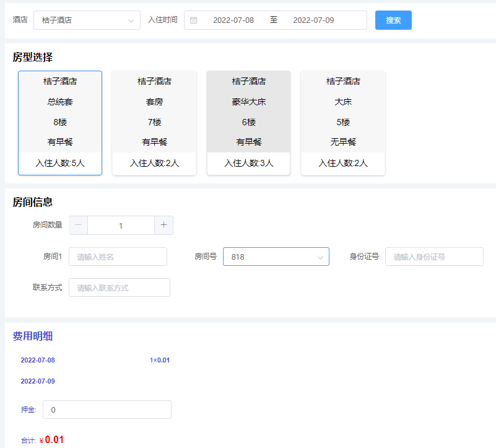This screenshot has width=496, height=448.
Task: Select the 豪华大床 room type card
Action: pos(248,112)
